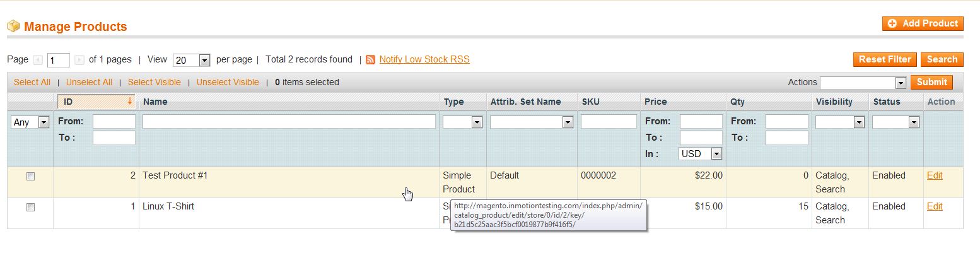
Task: Click the Select All link
Action: pyautogui.click(x=32, y=82)
